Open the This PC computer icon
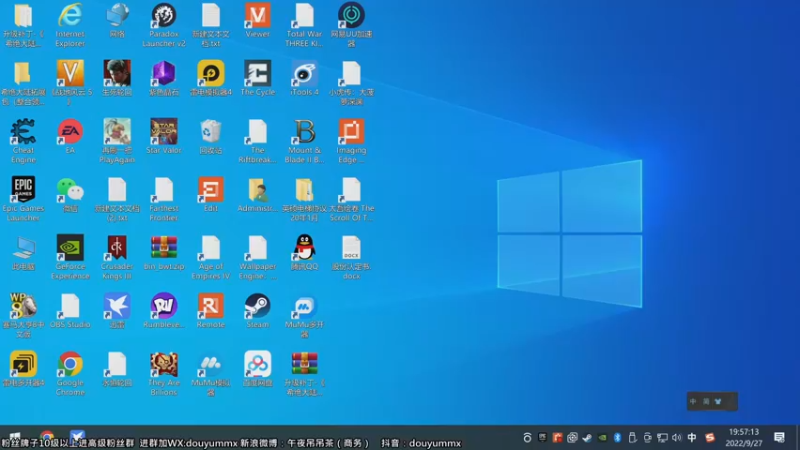The height and width of the screenshot is (450, 800). pos(23,253)
